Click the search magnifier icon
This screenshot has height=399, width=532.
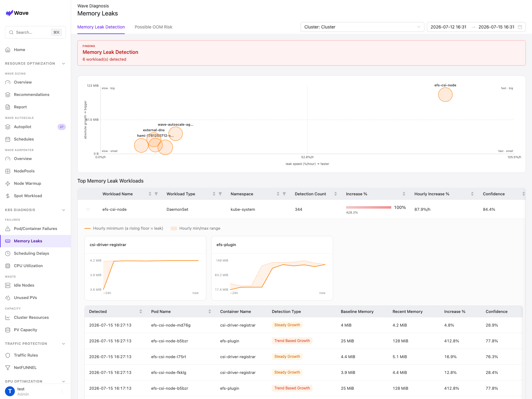[11, 33]
